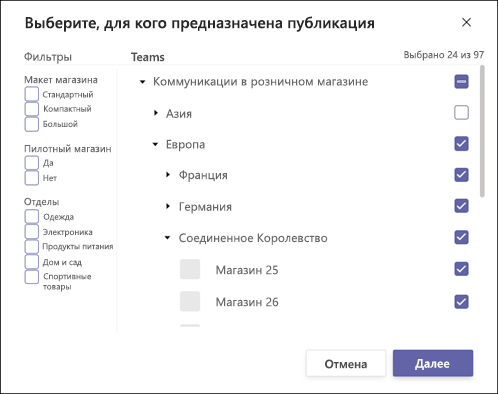Select the Магазин 26 row label
The height and width of the screenshot is (394, 499).
click(x=247, y=302)
